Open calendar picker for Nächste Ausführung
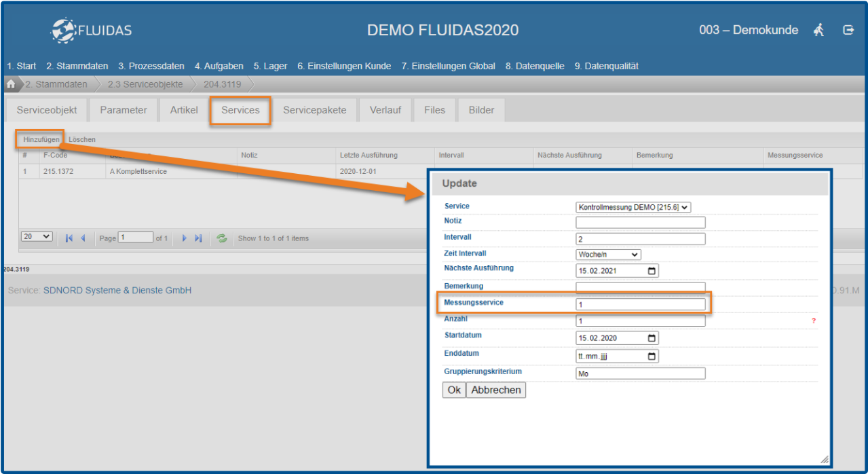 click(x=652, y=271)
